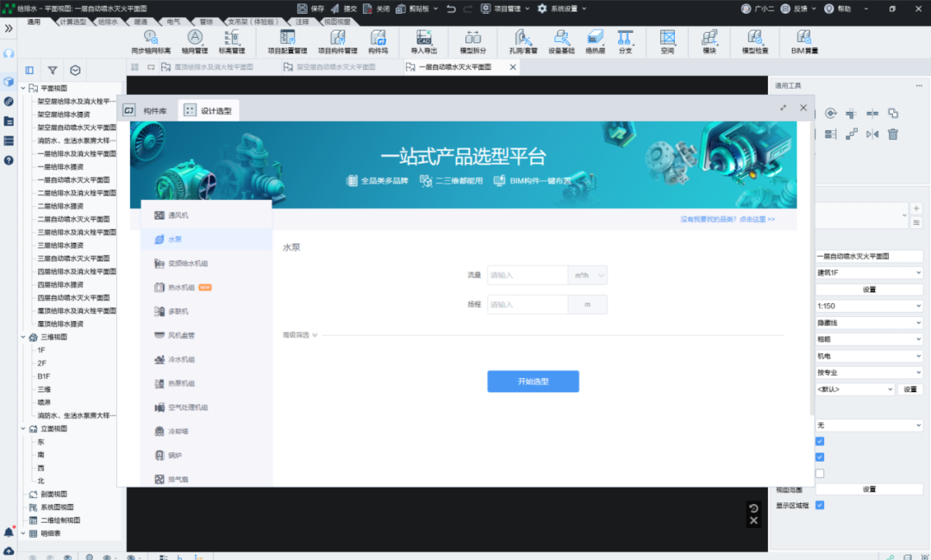Switch to the 暖通 ribbon tab
Screen dimensions: 931x560
coord(141,22)
